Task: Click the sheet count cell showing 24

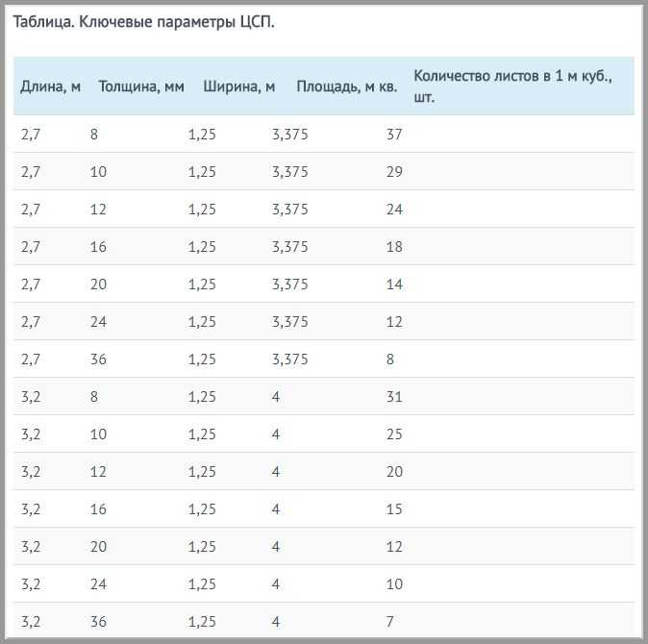Action: pyautogui.click(x=394, y=209)
